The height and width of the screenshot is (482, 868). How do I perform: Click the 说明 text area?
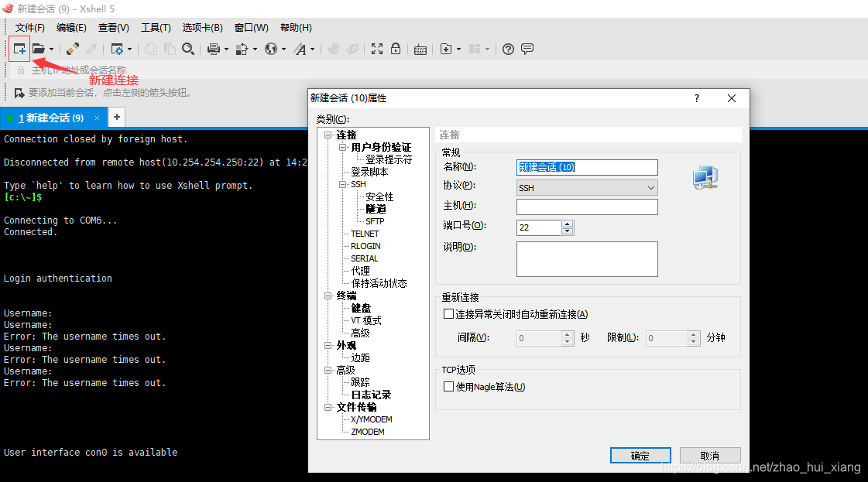587,259
